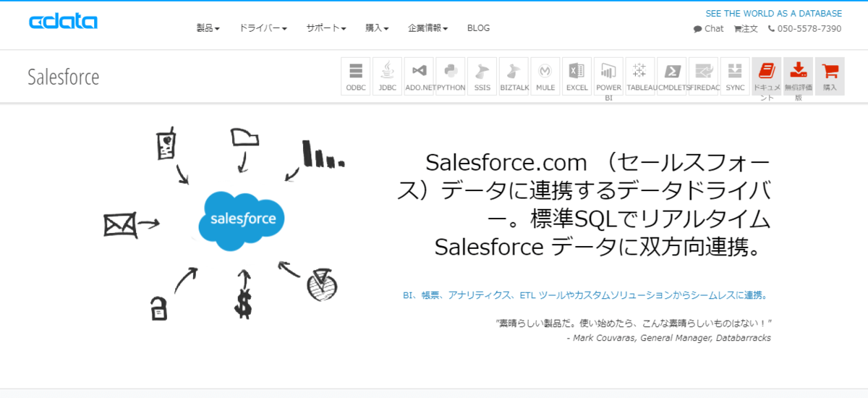The height and width of the screenshot is (398, 868).
Task: Click the Salesforce page title
Action: pyautogui.click(x=63, y=77)
